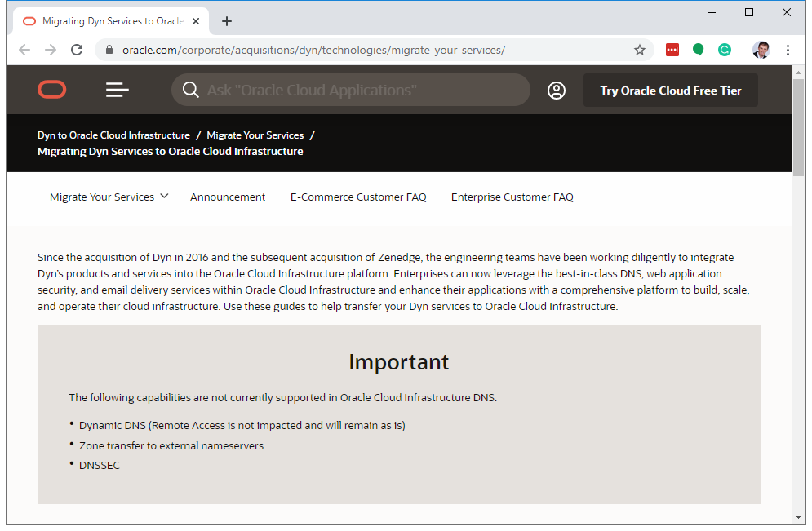The height and width of the screenshot is (531, 812).
Task: Click Migrate Your Services breadcrumb link
Action: pos(255,135)
